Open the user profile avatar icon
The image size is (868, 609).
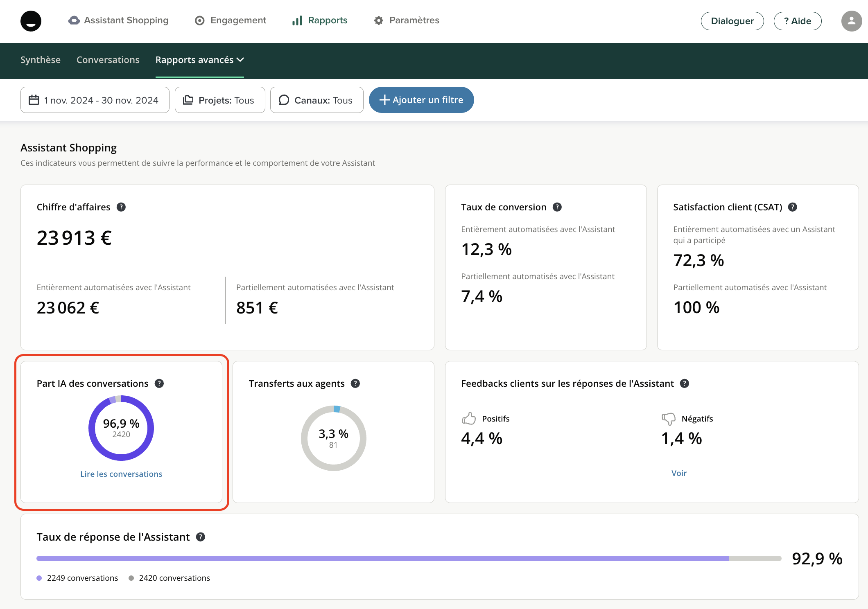pyautogui.click(x=851, y=21)
